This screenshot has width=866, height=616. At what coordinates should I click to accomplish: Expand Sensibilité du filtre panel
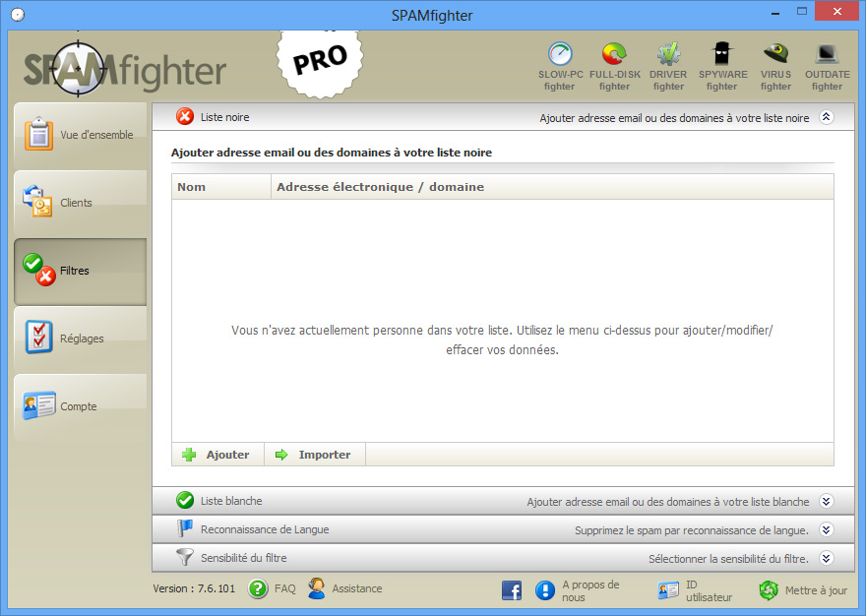pos(827,558)
